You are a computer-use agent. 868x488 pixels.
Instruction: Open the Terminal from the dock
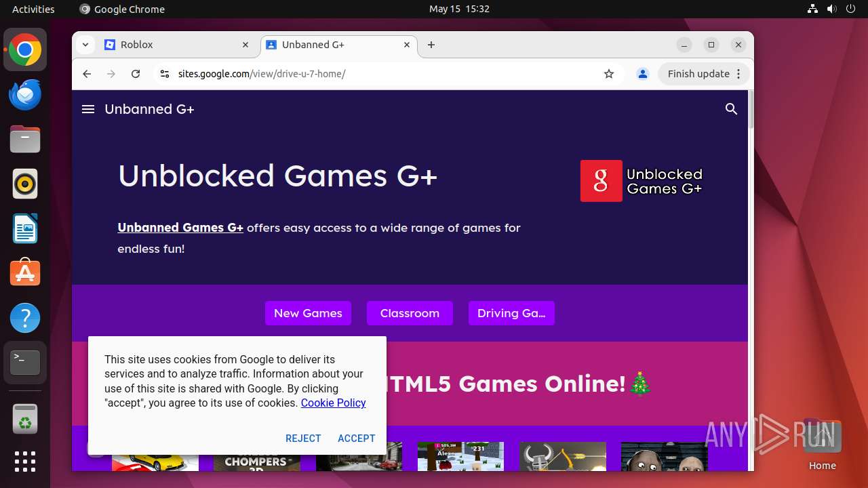click(25, 363)
